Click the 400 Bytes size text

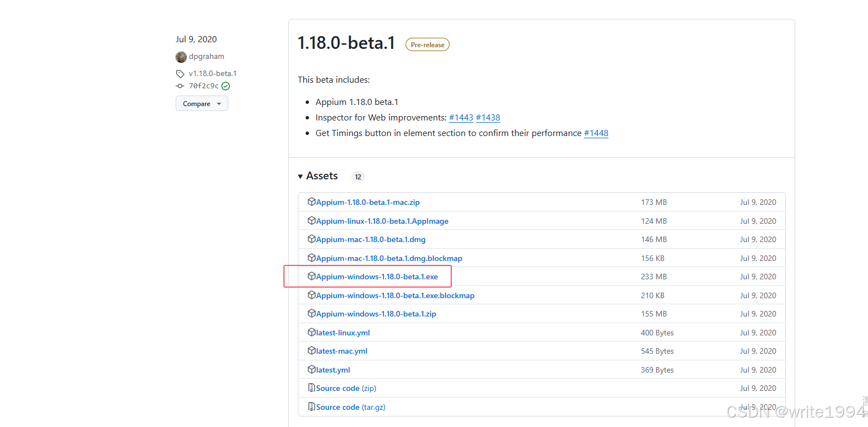(657, 333)
